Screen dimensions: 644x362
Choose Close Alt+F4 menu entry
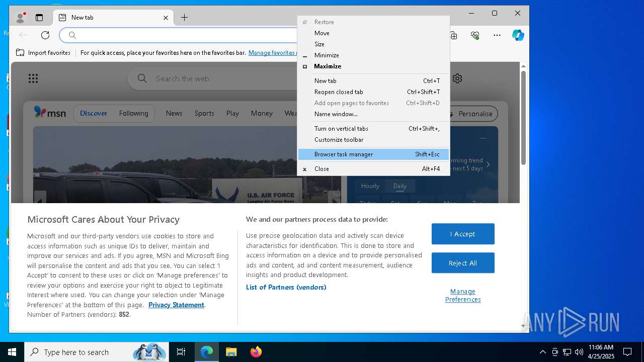373,169
